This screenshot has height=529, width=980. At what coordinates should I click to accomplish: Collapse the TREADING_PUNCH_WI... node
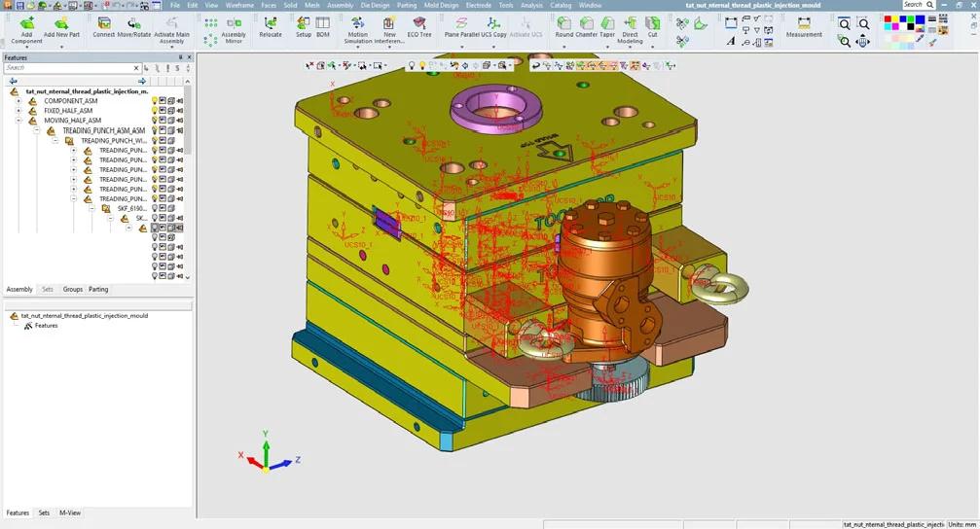tap(55, 141)
